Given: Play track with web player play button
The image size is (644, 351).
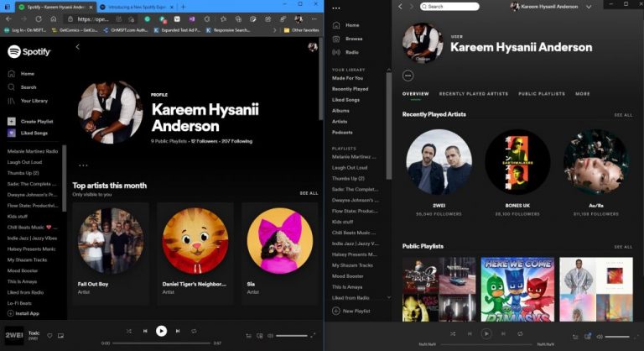Looking at the screenshot, I should (161, 331).
